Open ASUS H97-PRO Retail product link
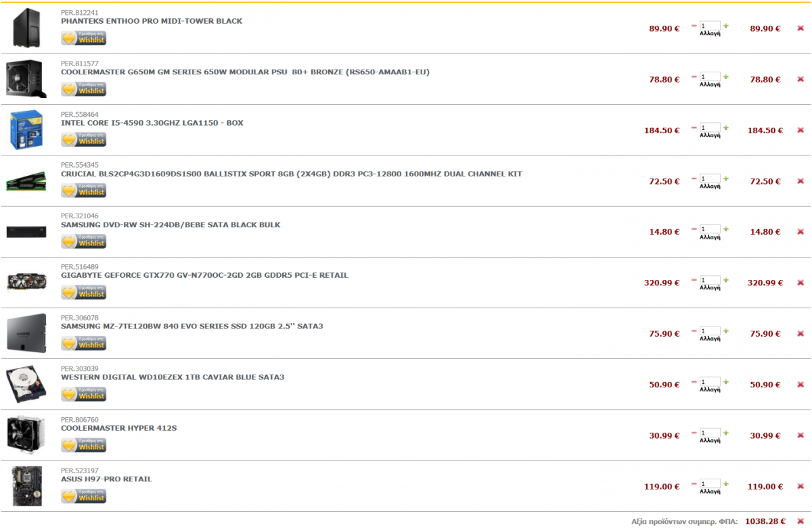 coord(106,479)
